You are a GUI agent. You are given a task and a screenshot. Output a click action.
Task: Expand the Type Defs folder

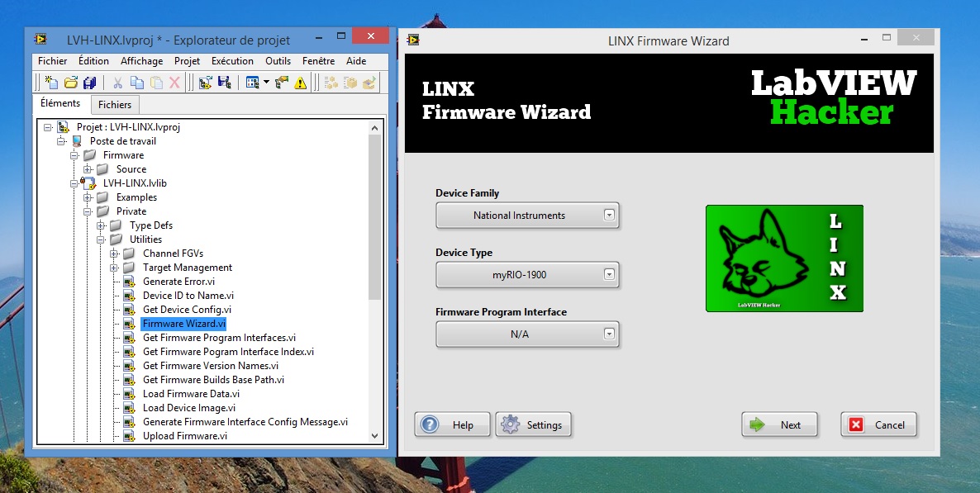point(101,225)
